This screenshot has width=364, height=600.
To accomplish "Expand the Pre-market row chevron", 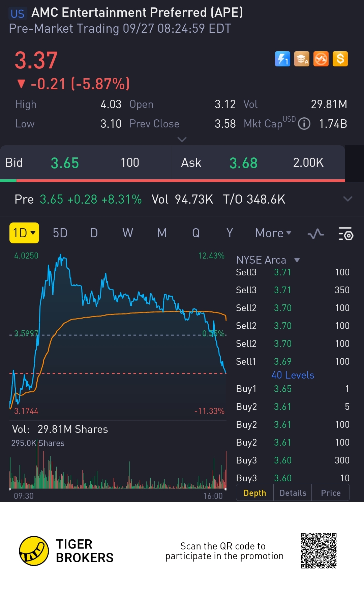I will (347, 199).
